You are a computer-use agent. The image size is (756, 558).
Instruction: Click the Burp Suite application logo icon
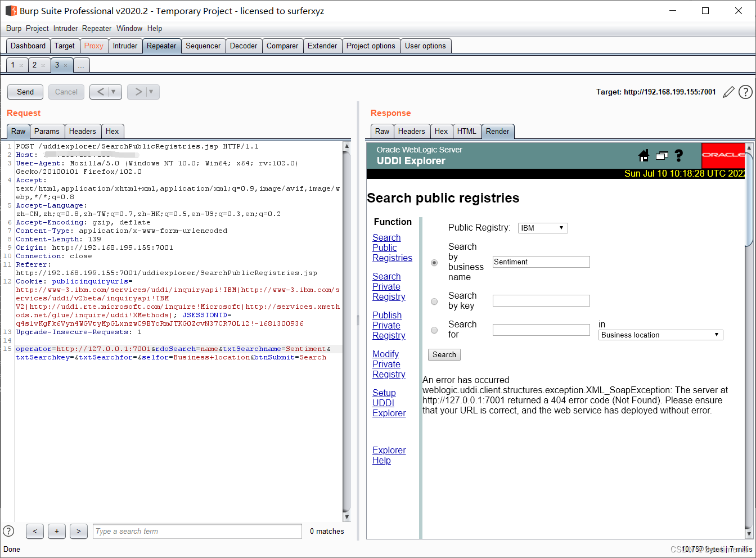(x=11, y=11)
